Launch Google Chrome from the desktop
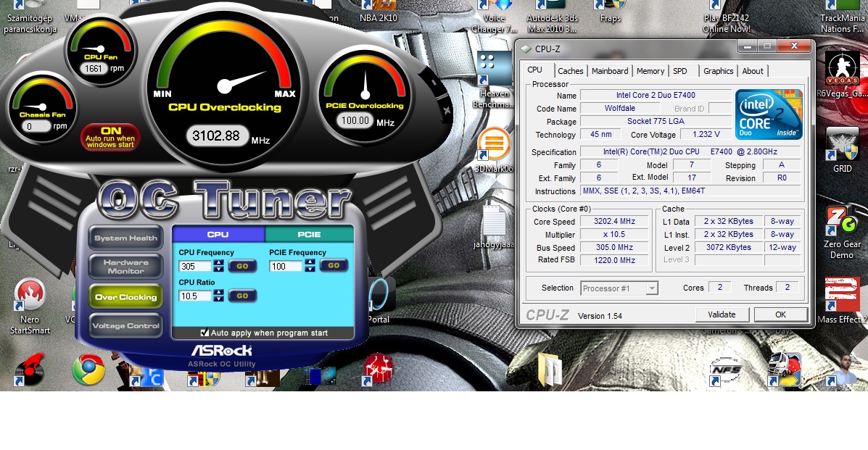Image resolution: width=868 pixels, height=450 pixels. [88, 369]
